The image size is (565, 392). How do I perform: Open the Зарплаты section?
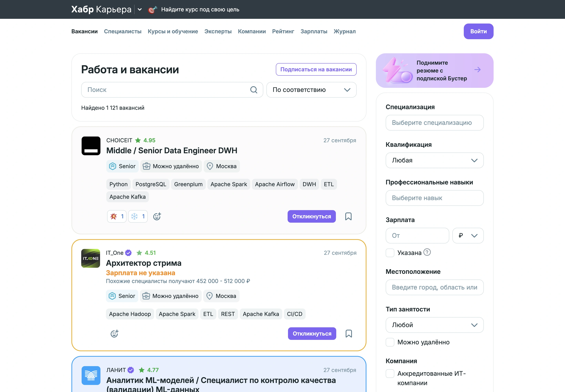(x=314, y=31)
